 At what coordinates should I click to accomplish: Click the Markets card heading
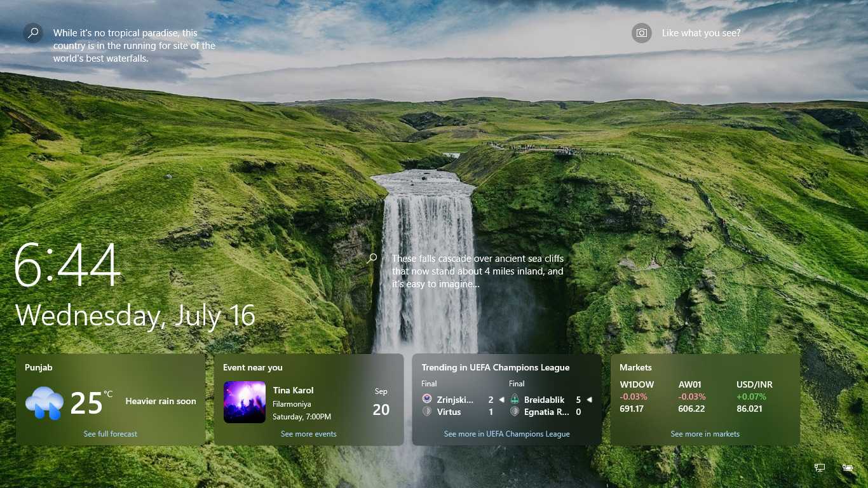(x=636, y=367)
